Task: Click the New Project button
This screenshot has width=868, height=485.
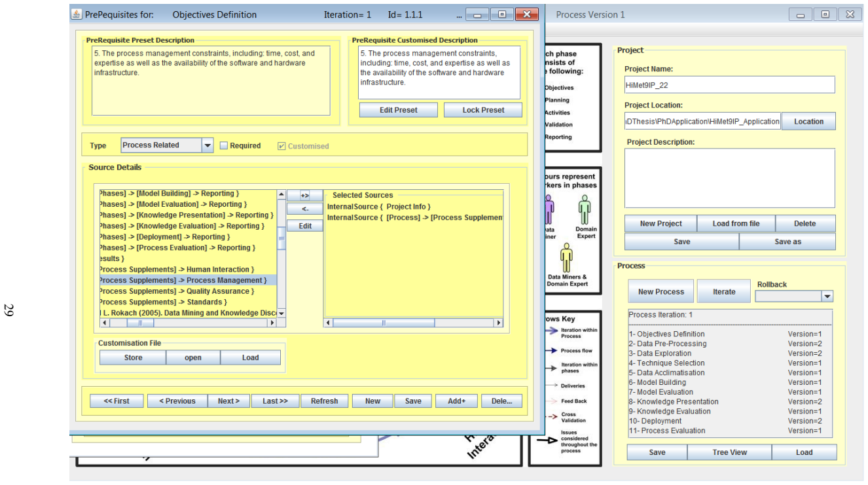Action: tap(660, 223)
